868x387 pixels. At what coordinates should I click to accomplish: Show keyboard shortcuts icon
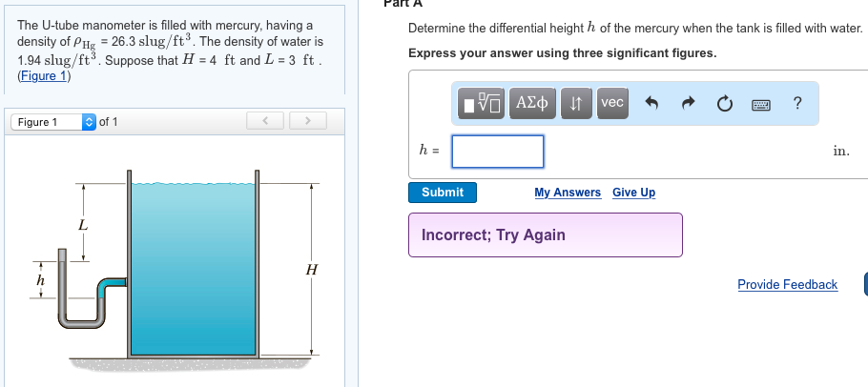coord(761,104)
